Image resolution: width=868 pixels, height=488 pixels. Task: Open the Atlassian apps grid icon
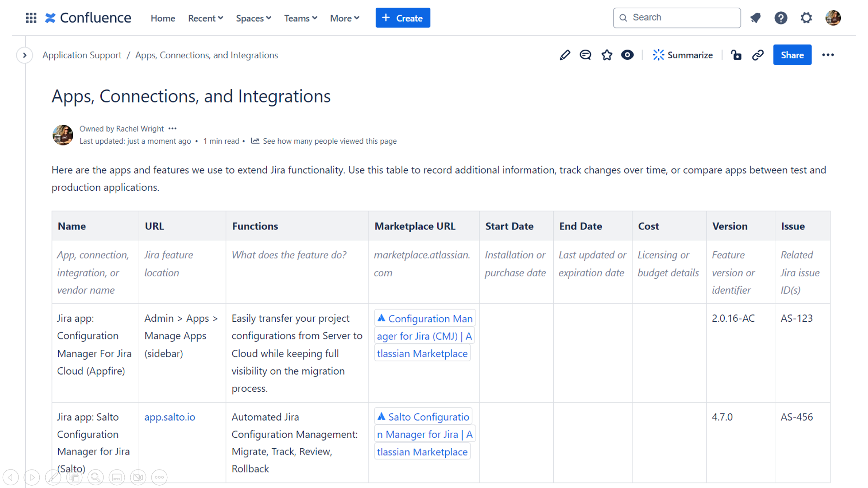click(30, 18)
